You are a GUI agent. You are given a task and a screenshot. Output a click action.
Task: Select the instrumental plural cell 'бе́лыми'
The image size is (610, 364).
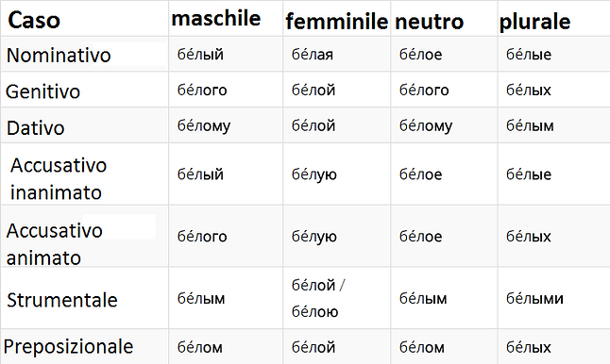[534, 298]
